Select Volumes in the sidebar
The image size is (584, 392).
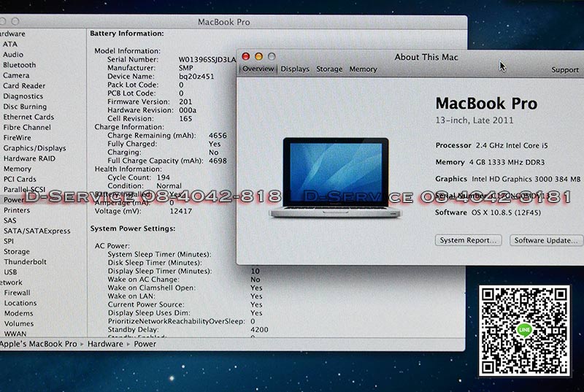19,324
